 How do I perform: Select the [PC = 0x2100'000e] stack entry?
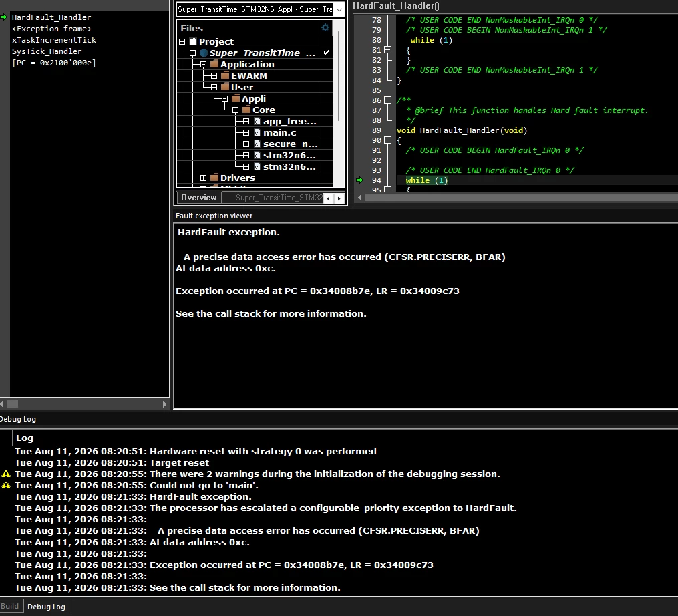point(54,63)
